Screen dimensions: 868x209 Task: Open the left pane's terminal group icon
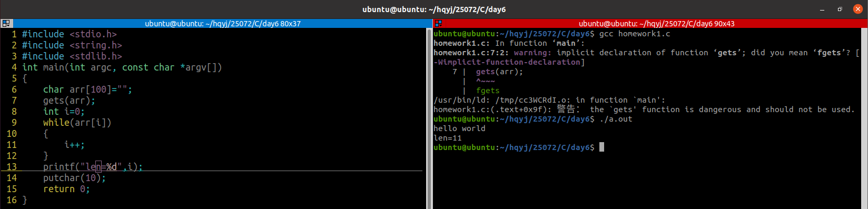click(x=6, y=24)
